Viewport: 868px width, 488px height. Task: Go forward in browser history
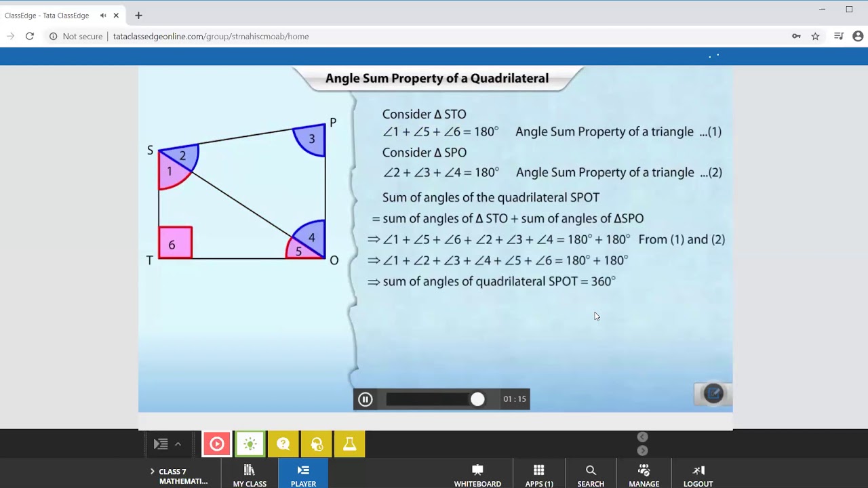click(10, 37)
